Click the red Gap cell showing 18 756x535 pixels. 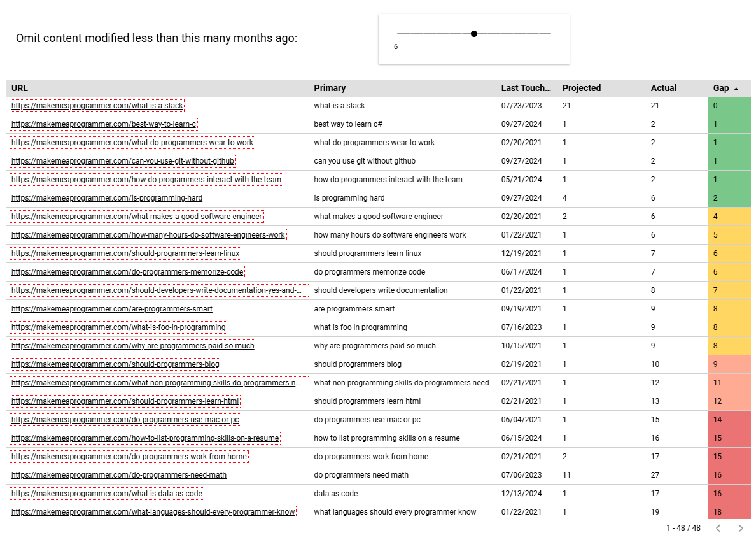[x=729, y=512]
